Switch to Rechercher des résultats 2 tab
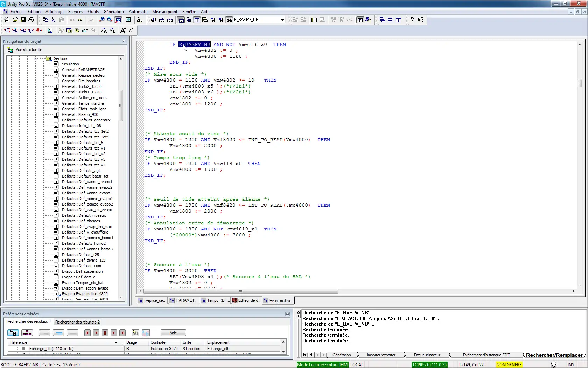This screenshot has width=588, height=368. 77,322
